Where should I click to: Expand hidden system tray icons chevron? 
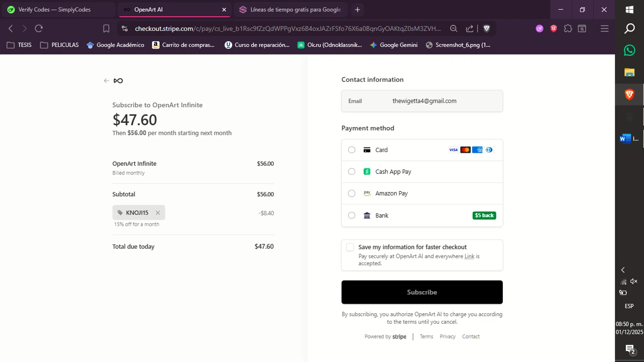pyautogui.click(x=623, y=270)
